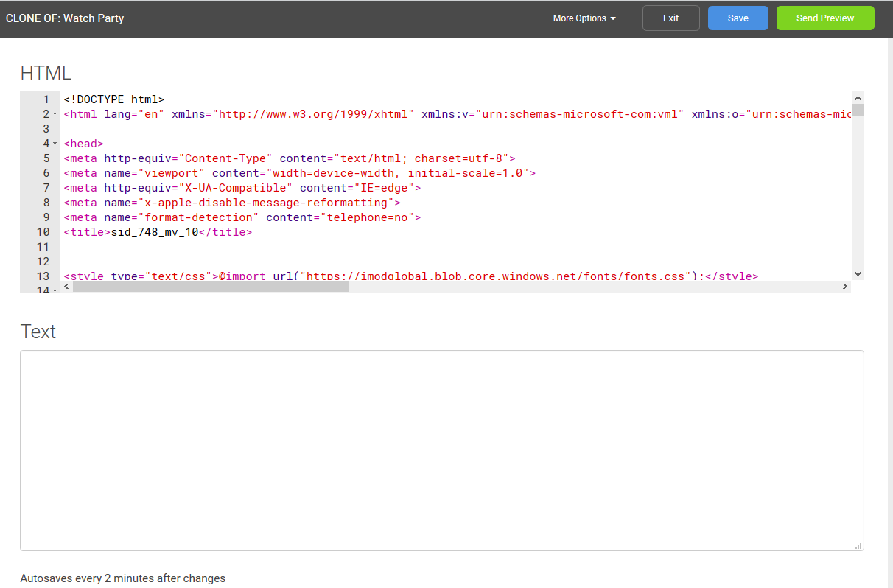Collapse the html element fold on line 2
This screenshot has height=588, width=893.
pyautogui.click(x=54, y=114)
